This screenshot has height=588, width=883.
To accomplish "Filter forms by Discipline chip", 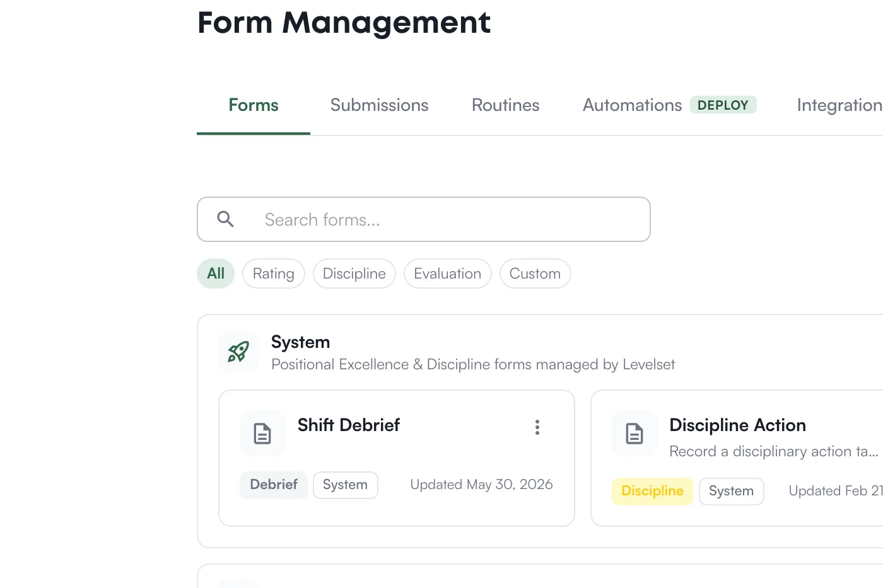I will tap(354, 274).
